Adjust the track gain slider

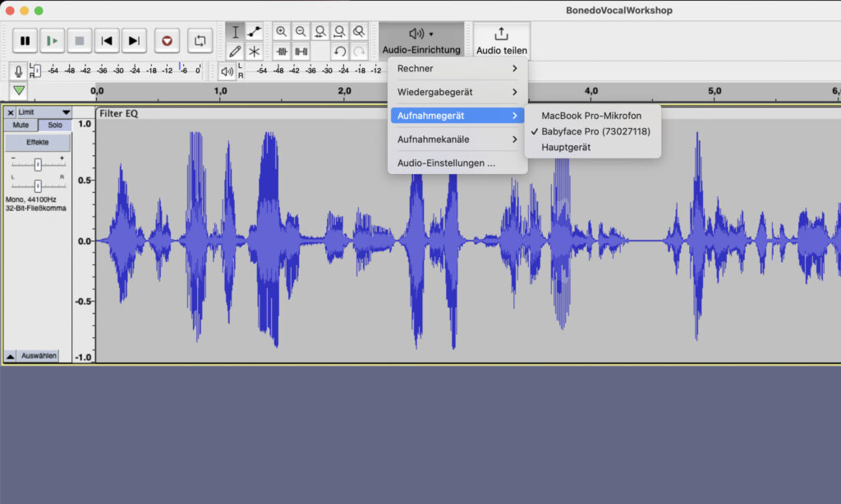tap(38, 165)
